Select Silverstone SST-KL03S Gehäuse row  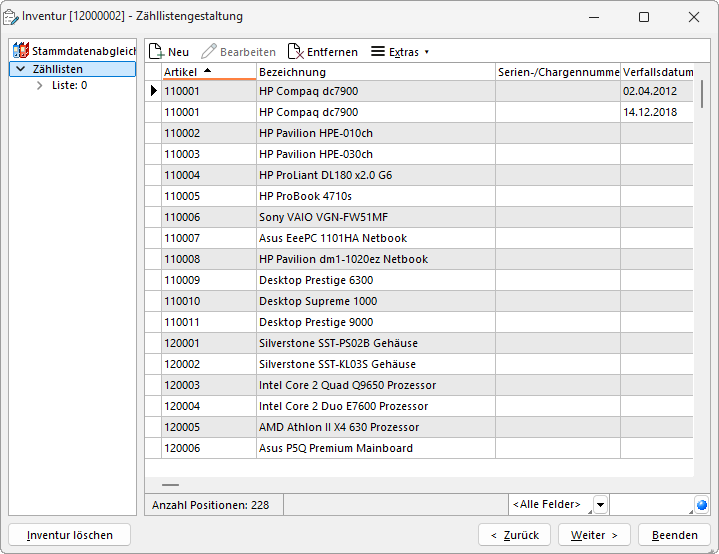419,364
